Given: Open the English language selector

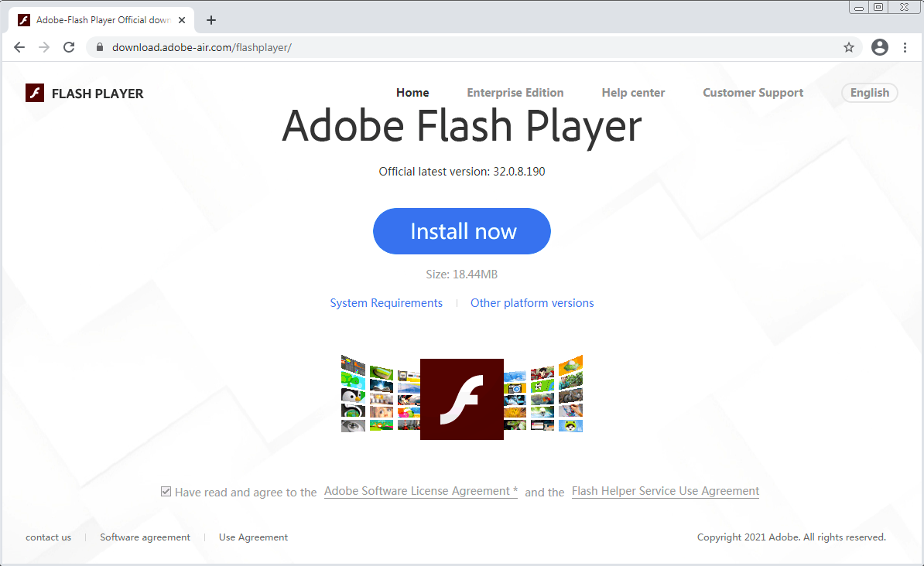Looking at the screenshot, I should click(x=869, y=93).
